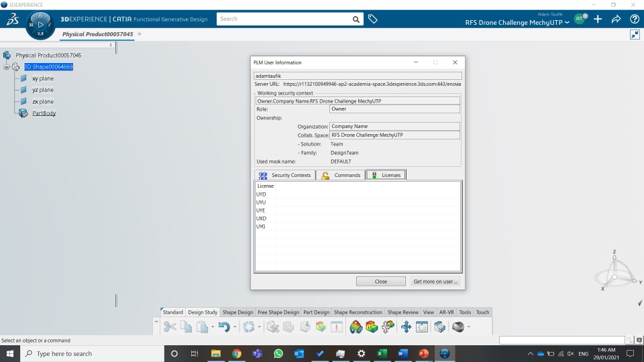
Task: Select the Licenses tab in dialog
Action: pos(386,175)
